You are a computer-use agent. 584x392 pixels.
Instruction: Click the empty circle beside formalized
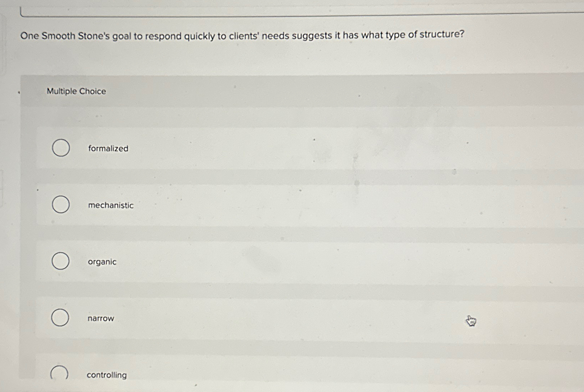(60, 148)
